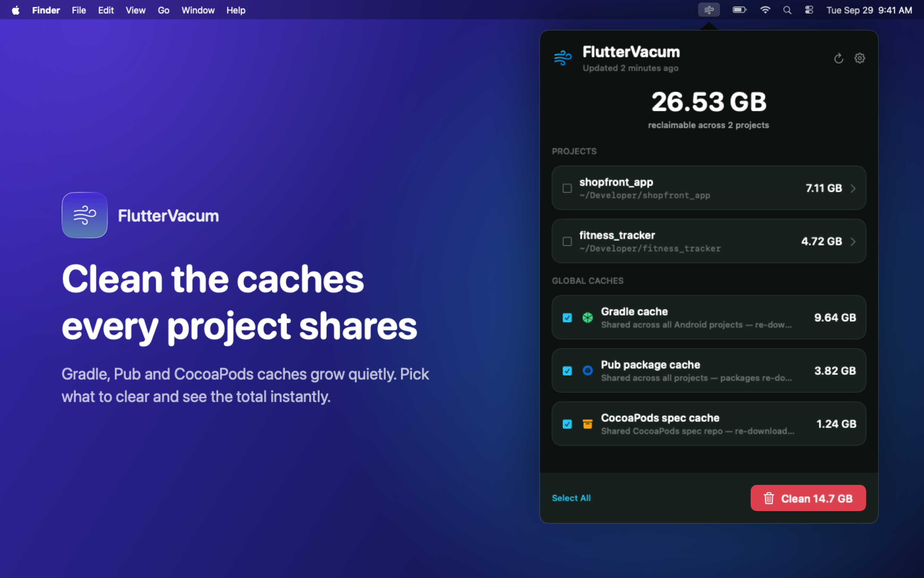The height and width of the screenshot is (578, 924).
Task: Uncheck the CocoaPods spec cache checkbox
Action: pos(567,424)
